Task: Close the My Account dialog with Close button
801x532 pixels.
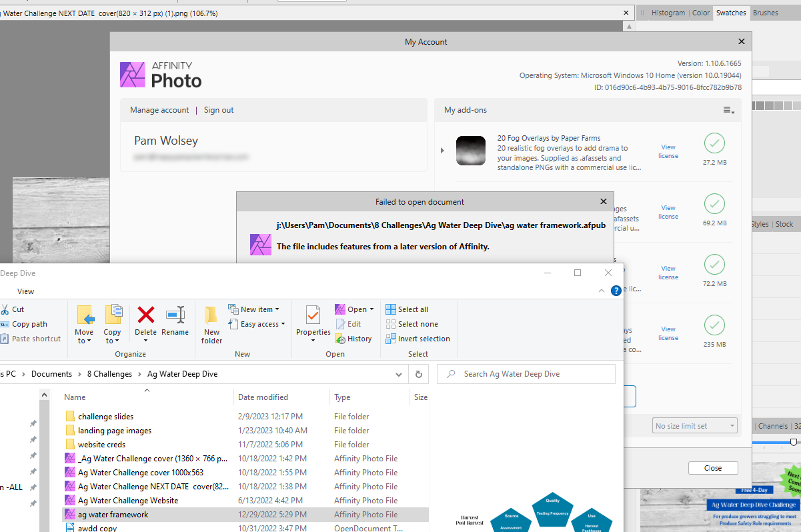Action: tap(712, 468)
